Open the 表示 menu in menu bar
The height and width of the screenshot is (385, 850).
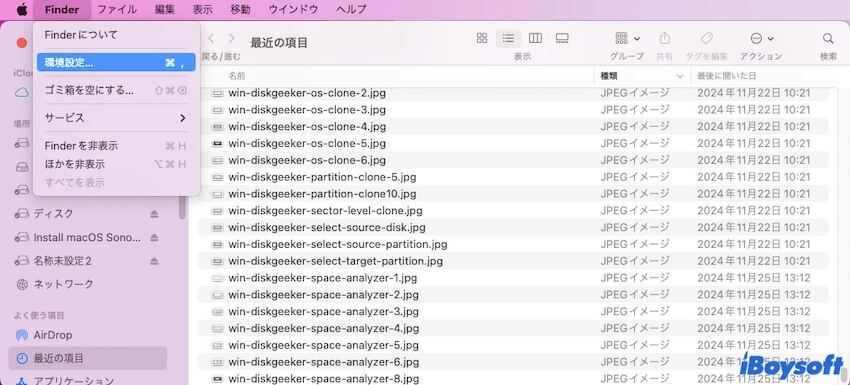(x=202, y=9)
